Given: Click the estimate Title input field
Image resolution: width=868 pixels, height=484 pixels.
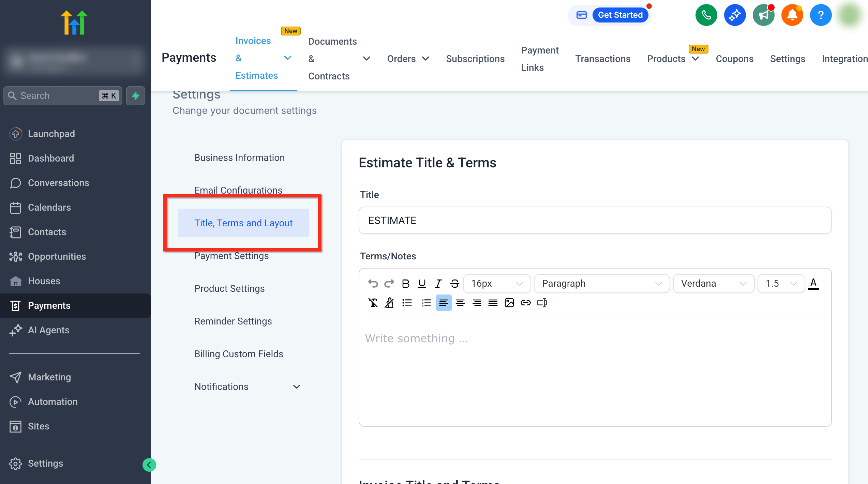Looking at the screenshot, I should tap(595, 220).
